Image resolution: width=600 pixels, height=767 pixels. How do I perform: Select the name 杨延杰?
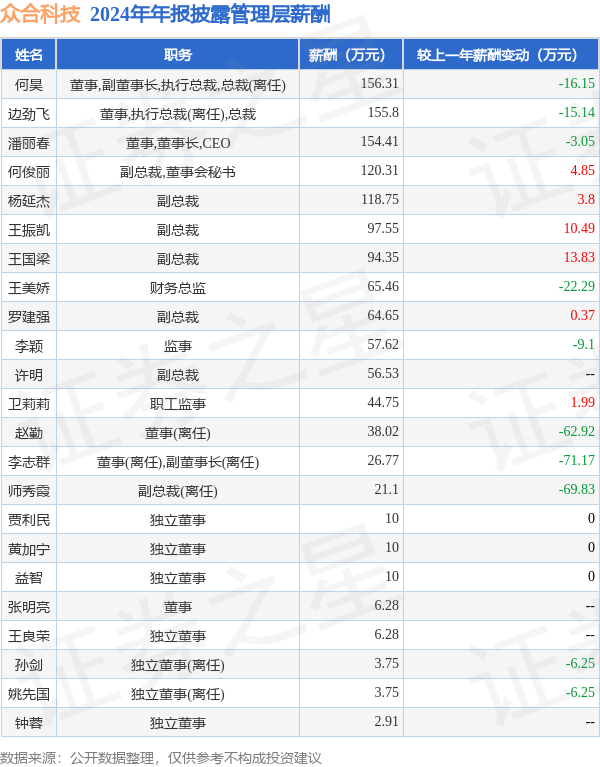[29, 201]
